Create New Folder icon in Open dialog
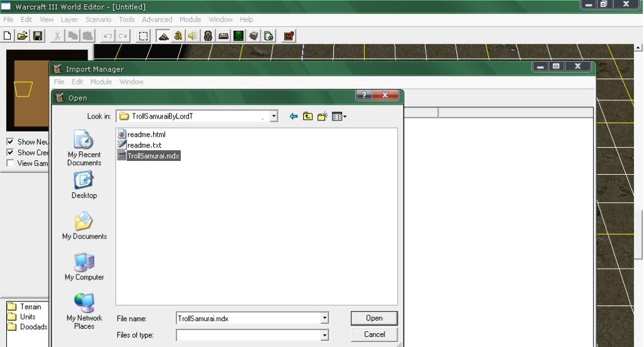This screenshot has width=644, height=347. pyautogui.click(x=323, y=116)
